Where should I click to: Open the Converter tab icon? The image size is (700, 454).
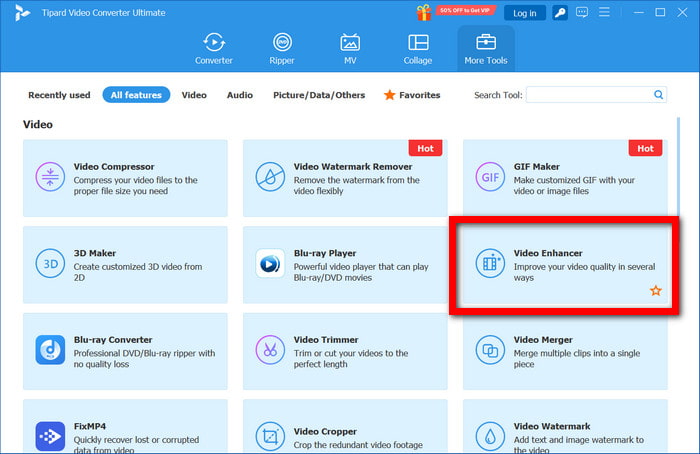tap(214, 43)
